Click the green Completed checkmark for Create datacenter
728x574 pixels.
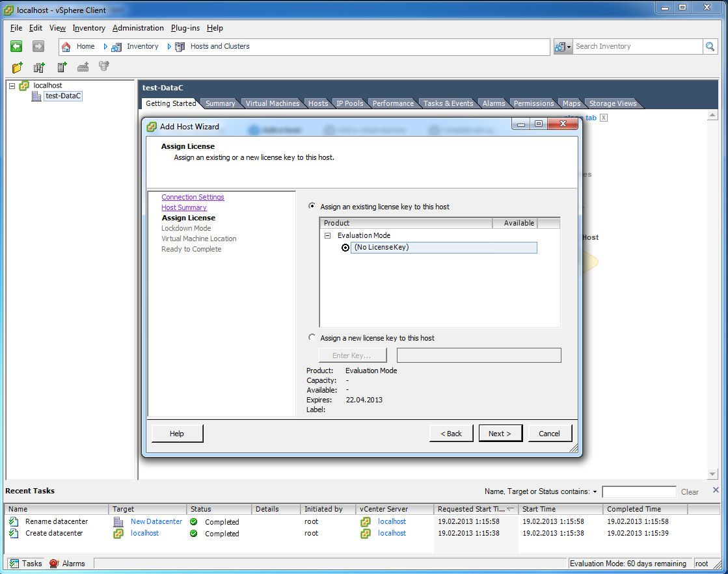(194, 534)
